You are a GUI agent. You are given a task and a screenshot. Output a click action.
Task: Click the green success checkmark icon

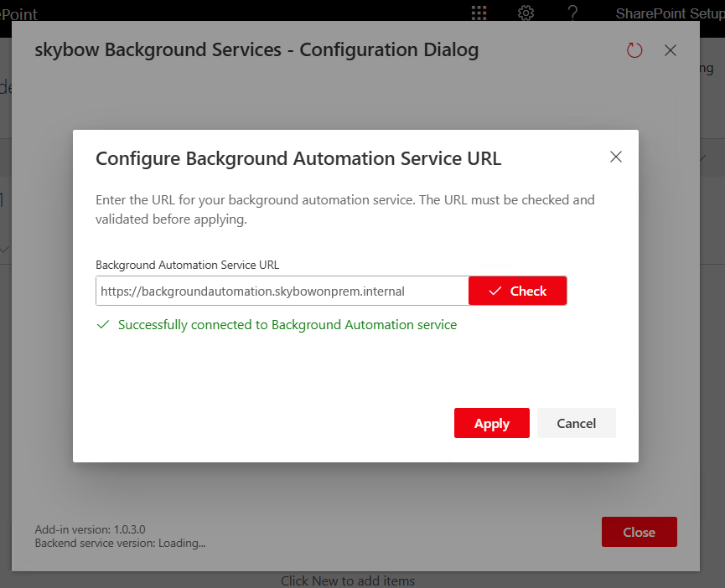(x=104, y=324)
